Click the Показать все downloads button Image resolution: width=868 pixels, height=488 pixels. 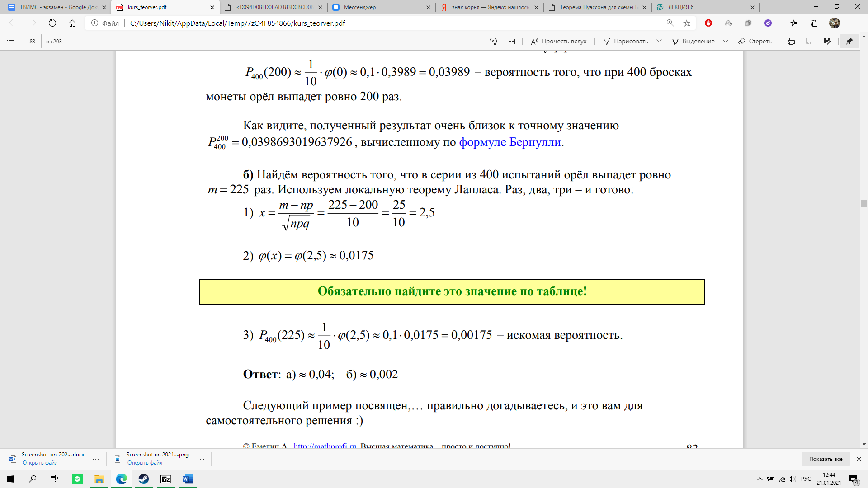pyautogui.click(x=826, y=459)
